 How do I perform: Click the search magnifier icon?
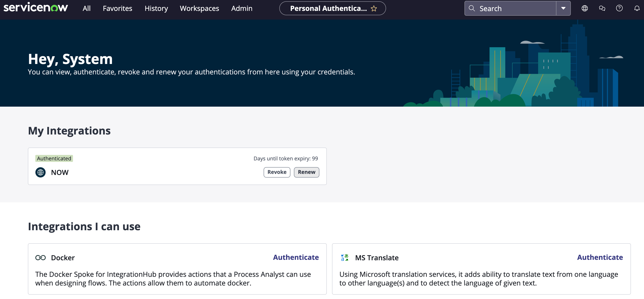[472, 8]
